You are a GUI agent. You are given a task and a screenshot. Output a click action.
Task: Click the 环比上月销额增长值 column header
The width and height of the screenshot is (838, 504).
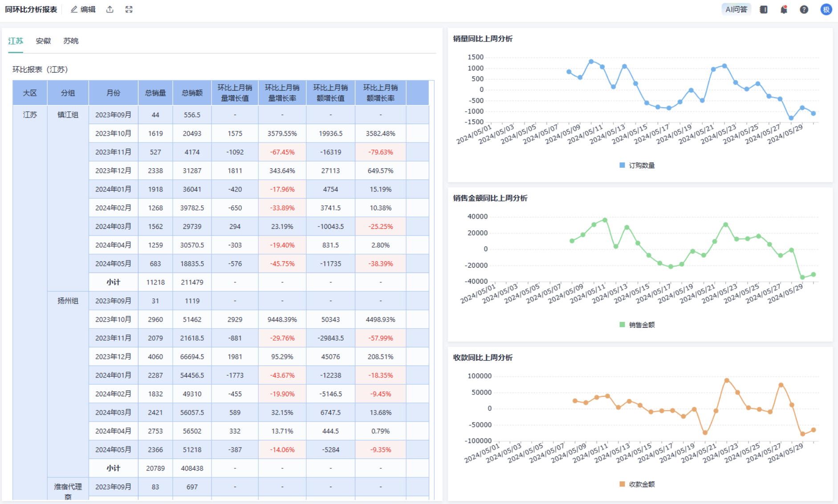330,93
